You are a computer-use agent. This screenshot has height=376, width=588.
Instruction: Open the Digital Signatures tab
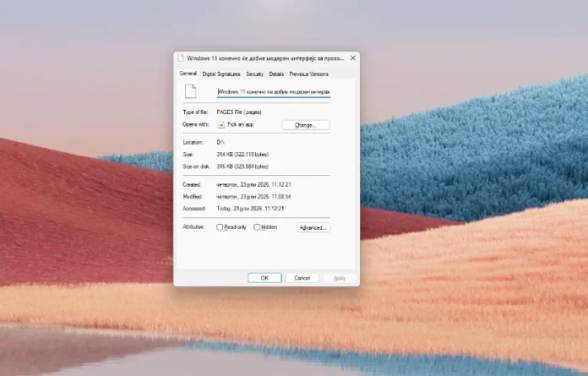click(221, 74)
